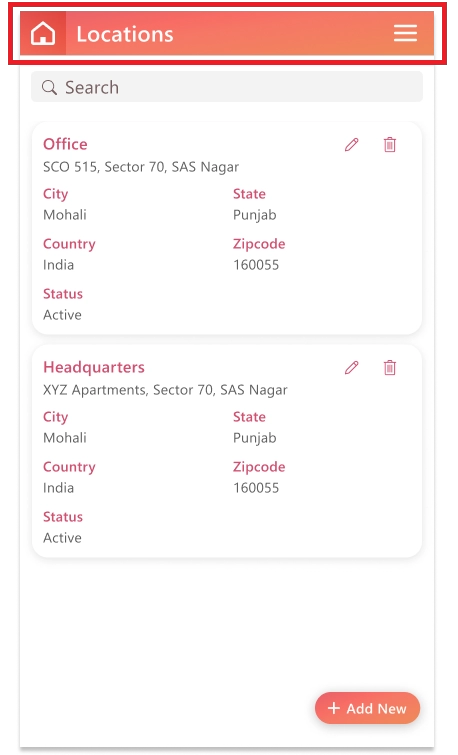Click the magnifier icon in the search bar

pyautogui.click(x=49, y=87)
